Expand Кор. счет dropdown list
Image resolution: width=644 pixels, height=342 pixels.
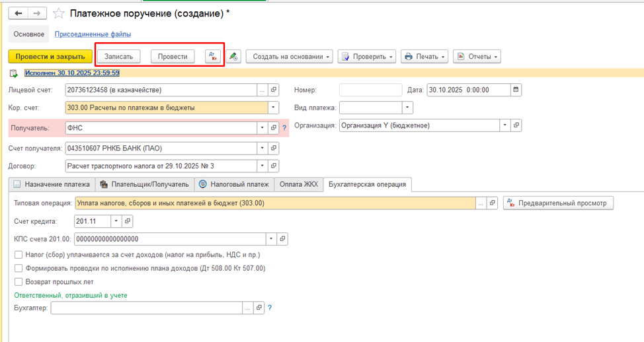[274, 108]
